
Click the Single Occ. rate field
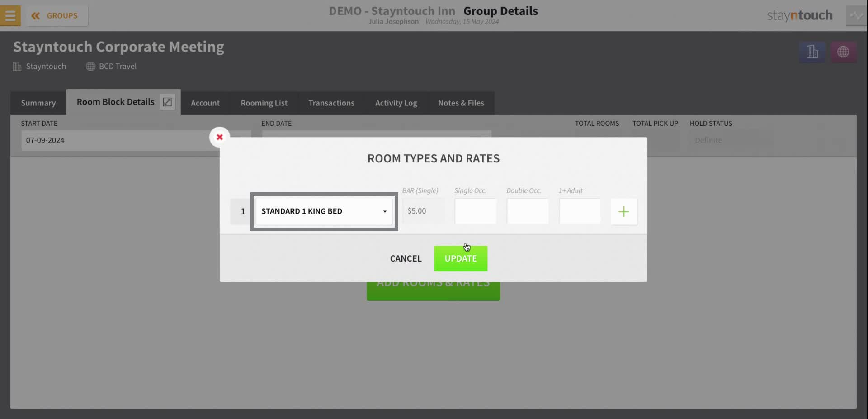[x=476, y=211]
